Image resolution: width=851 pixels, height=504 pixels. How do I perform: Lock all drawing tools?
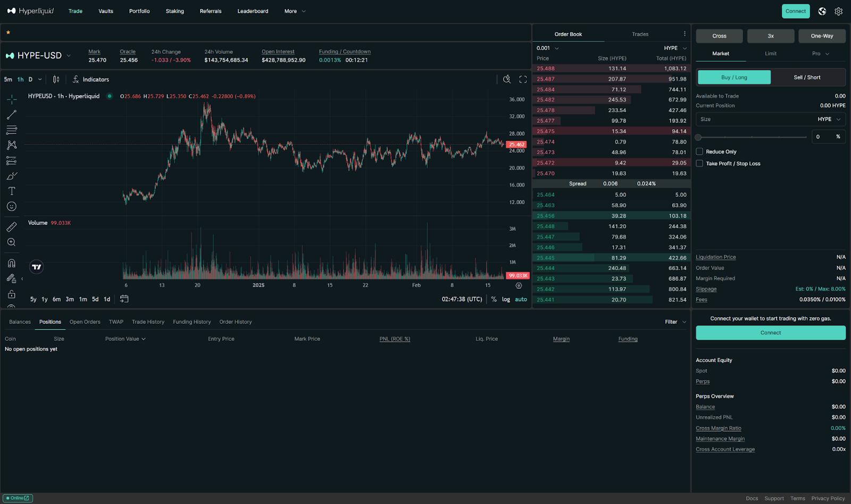[x=12, y=294]
